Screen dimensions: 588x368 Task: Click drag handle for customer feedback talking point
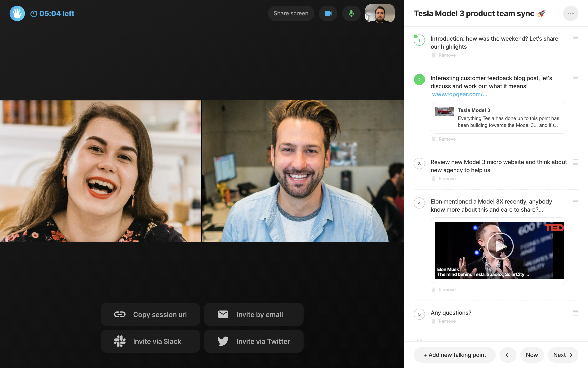pyautogui.click(x=576, y=78)
